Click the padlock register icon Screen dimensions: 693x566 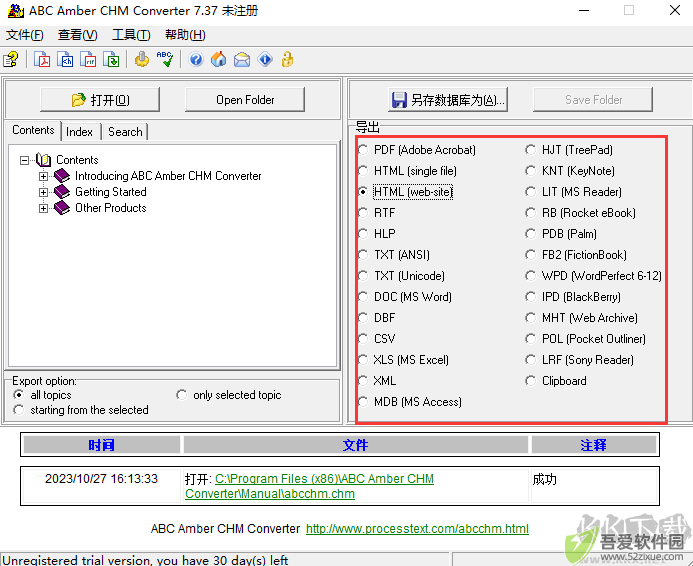287,59
